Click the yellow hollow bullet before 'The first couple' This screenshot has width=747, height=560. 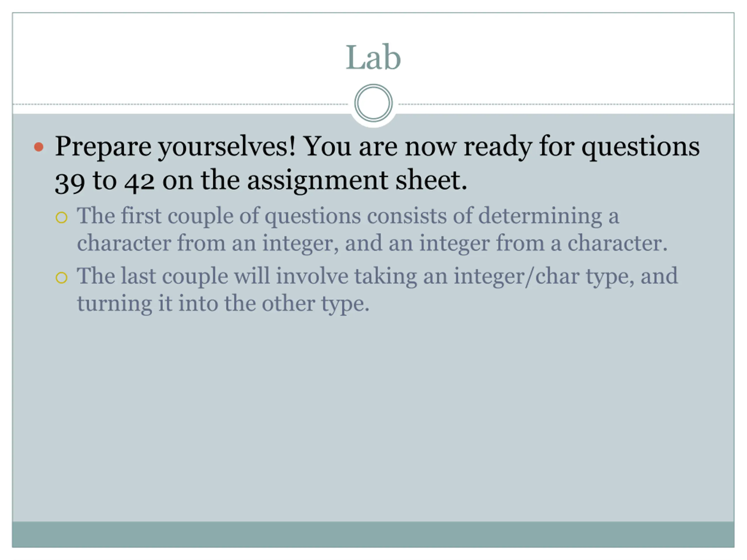[x=62, y=217]
